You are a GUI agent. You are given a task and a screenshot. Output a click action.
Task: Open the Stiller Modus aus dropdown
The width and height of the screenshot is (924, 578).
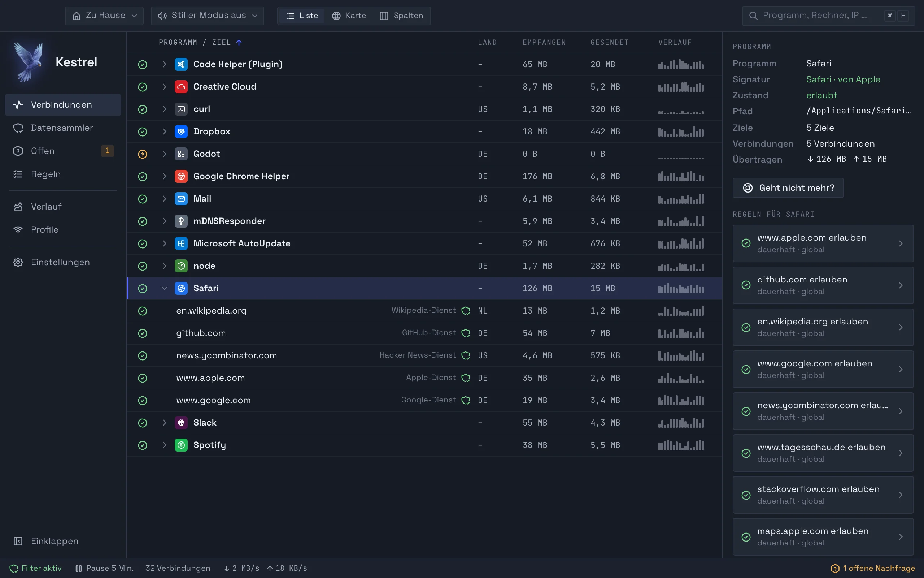[207, 16]
